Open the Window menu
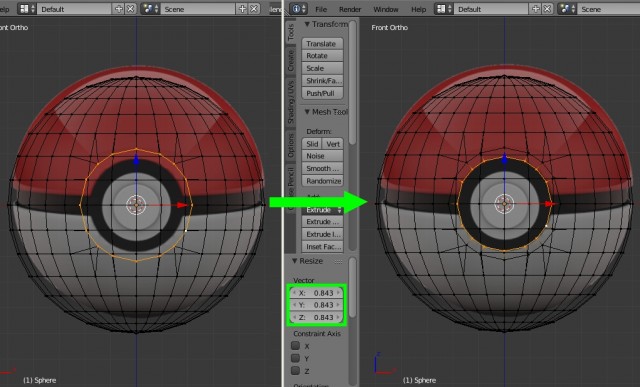The width and height of the screenshot is (640, 387). point(386,9)
